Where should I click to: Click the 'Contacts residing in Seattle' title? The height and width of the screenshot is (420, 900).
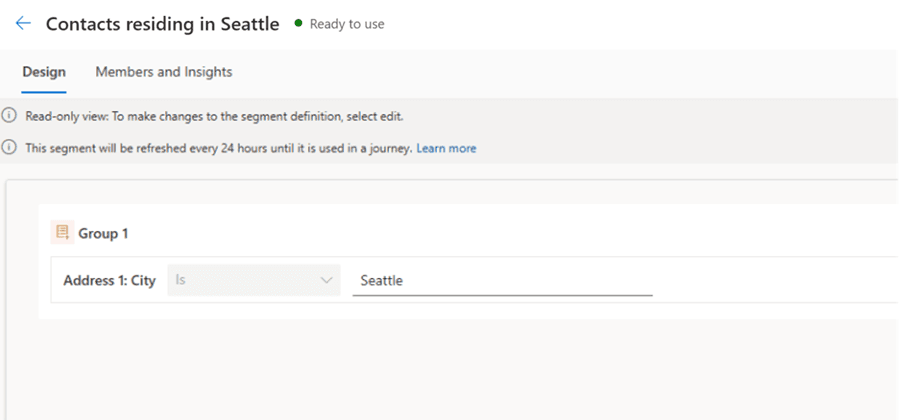[162, 24]
